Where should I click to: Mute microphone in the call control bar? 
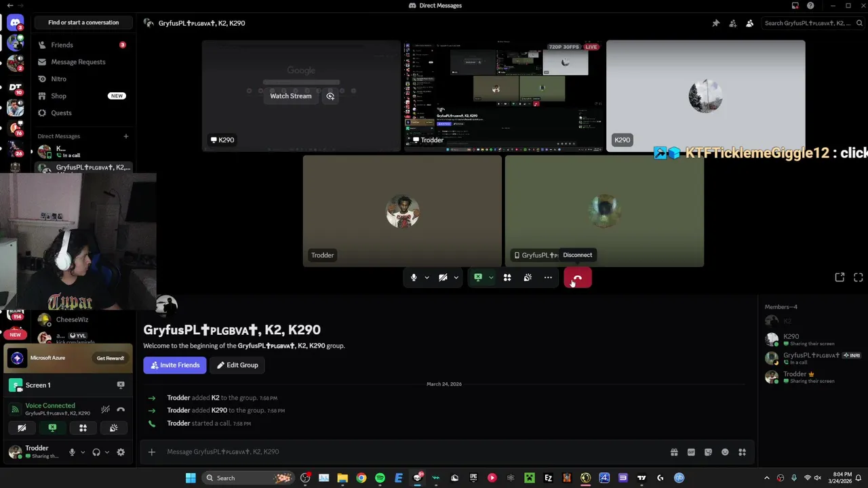pos(414,277)
